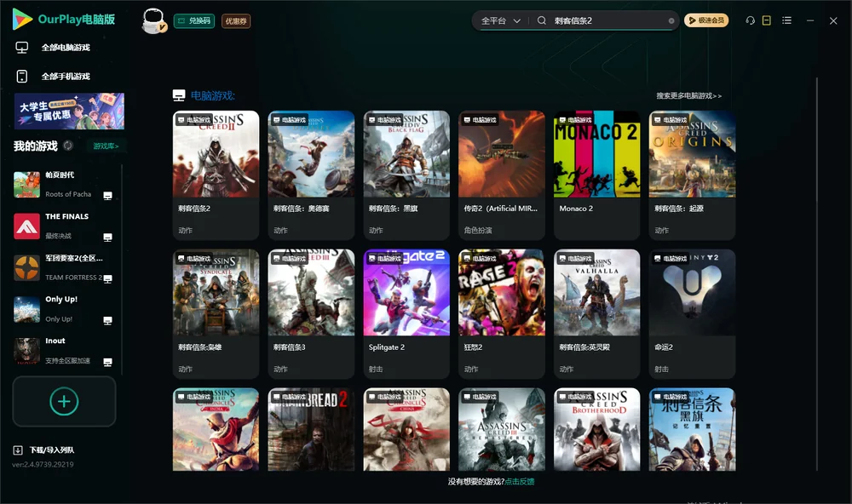
Task: Refresh the My Games list
Action: pos(68,146)
